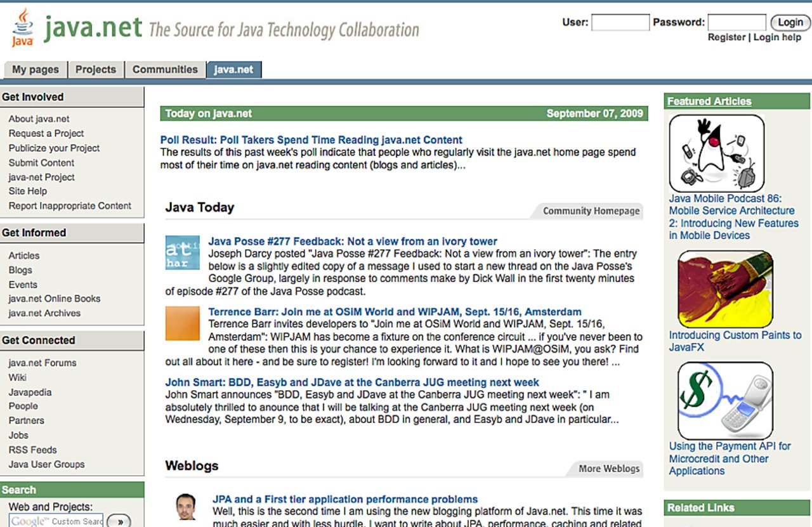Click the JPA weblog author photo

click(x=187, y=507)
